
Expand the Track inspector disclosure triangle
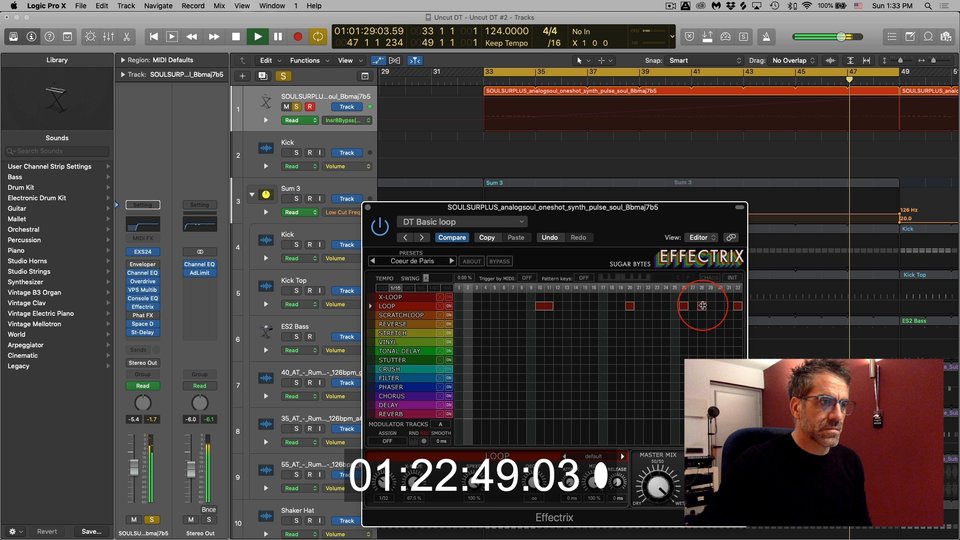point(122,75)
